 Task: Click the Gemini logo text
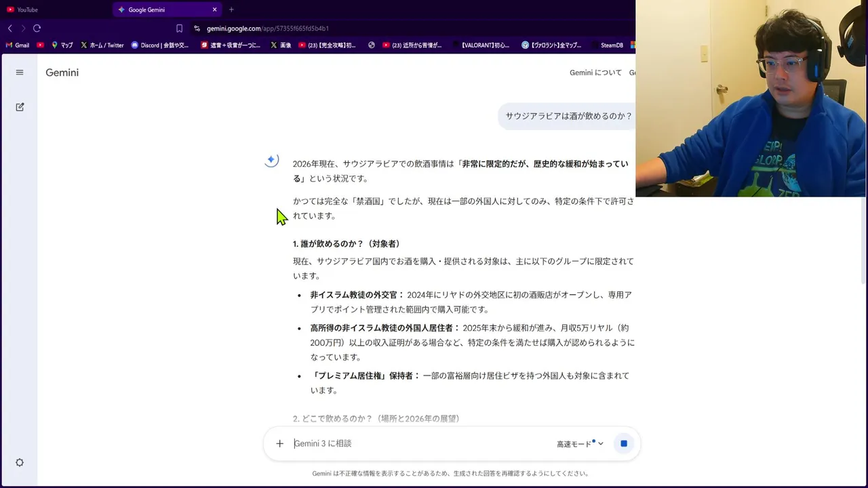point(62,73)
